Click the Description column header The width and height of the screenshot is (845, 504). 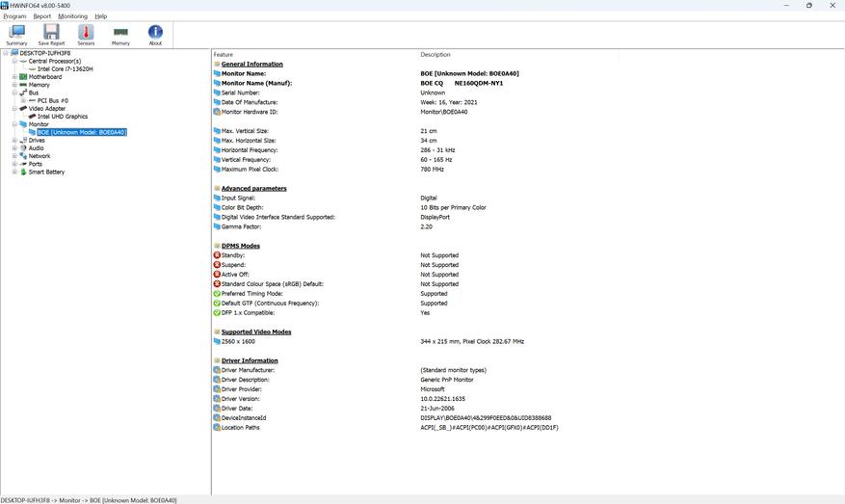[x=436, y=54]
